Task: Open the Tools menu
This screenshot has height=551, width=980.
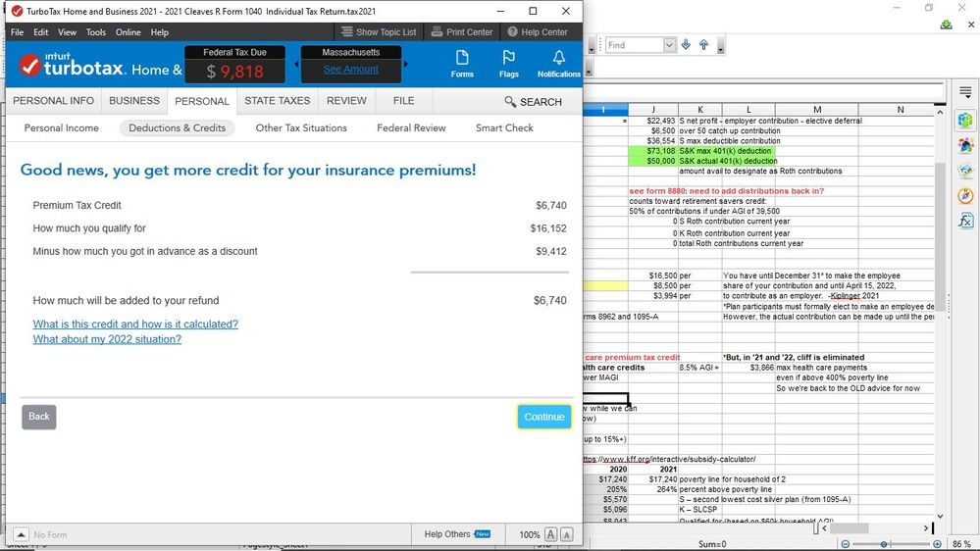Action: (95, 31)
